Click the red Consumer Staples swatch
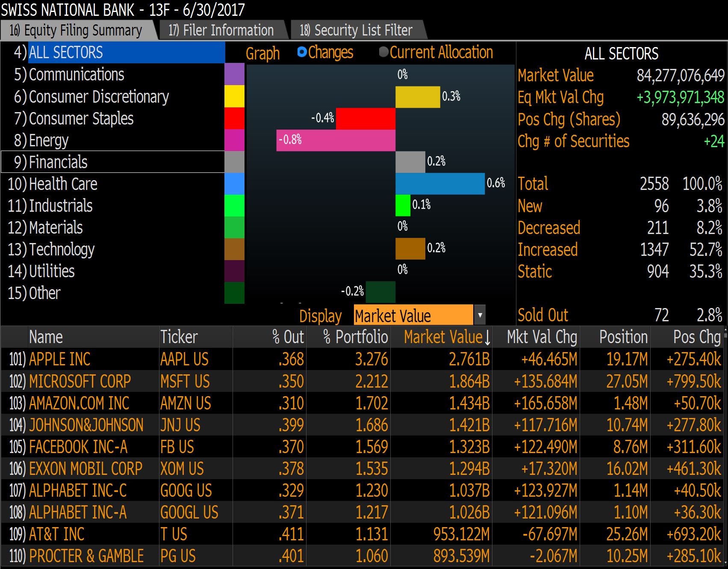This screenshot has width=728, height=569. 234,119
